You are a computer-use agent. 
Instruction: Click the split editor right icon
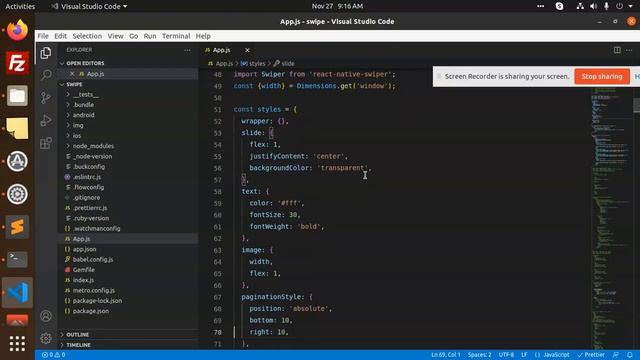pyautogui.click(x=617, y=50)
